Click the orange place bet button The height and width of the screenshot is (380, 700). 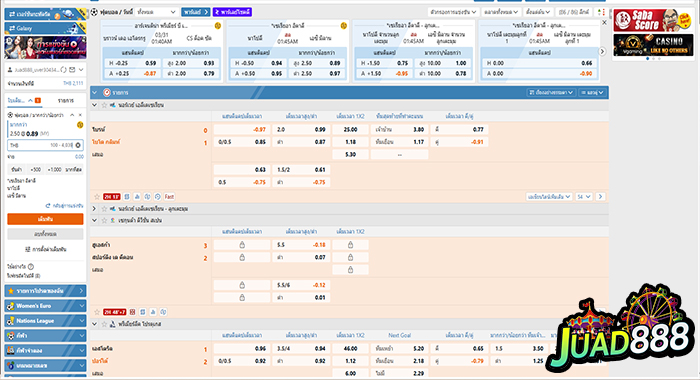pos(45,219)
